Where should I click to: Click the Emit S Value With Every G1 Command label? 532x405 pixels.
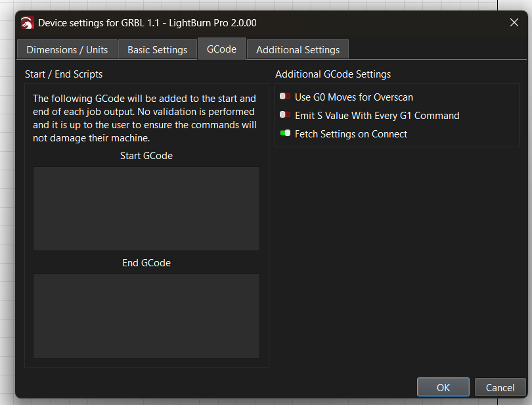pyautogui.click(x=377, y=116)
